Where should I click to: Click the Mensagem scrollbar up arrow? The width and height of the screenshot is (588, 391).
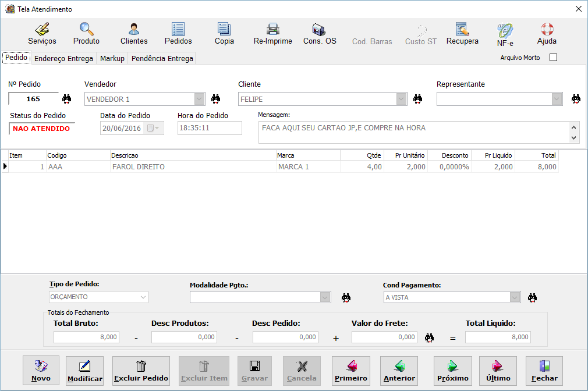point(574,127)
